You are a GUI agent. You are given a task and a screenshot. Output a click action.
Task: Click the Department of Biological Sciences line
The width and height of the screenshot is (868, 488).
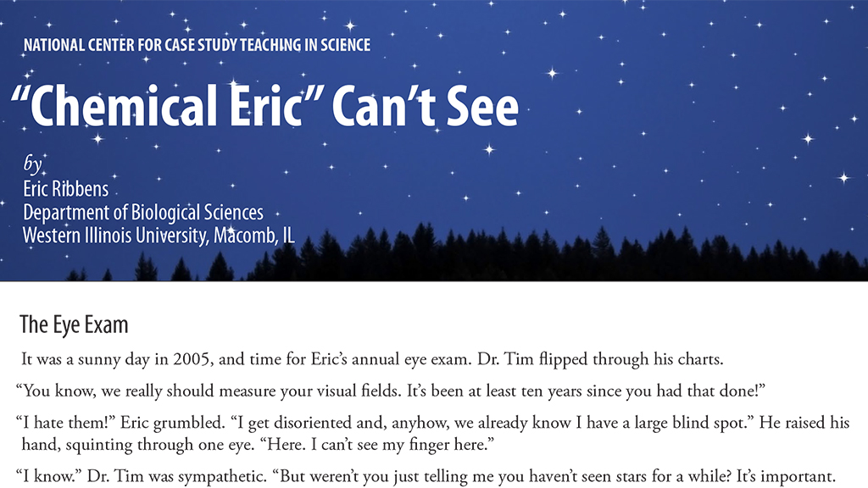143,212
